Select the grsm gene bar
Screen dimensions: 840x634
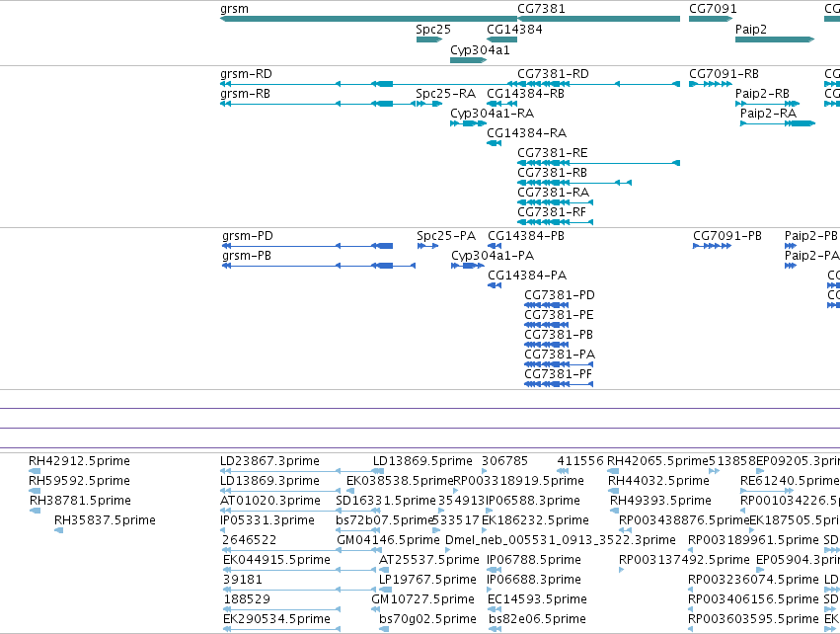click(x=368, y=19)
